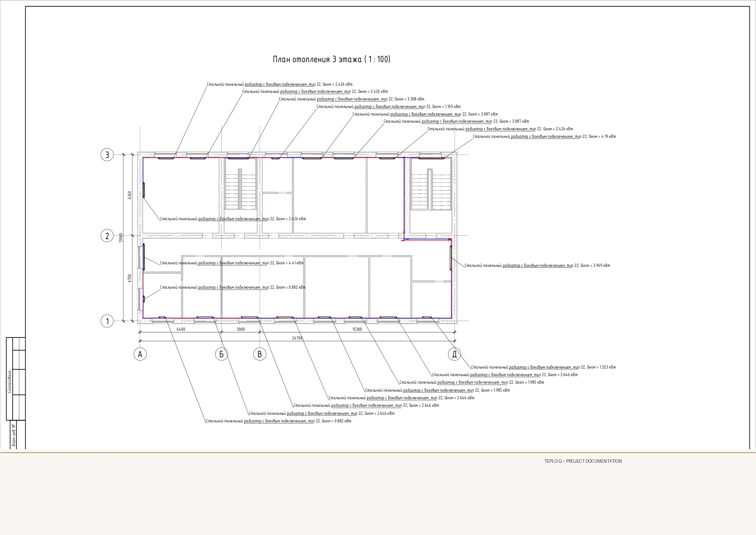Screen dimensions: 756x535
Task: Pick the '24700' overall length dimension
Action: (x=297, y=338)
